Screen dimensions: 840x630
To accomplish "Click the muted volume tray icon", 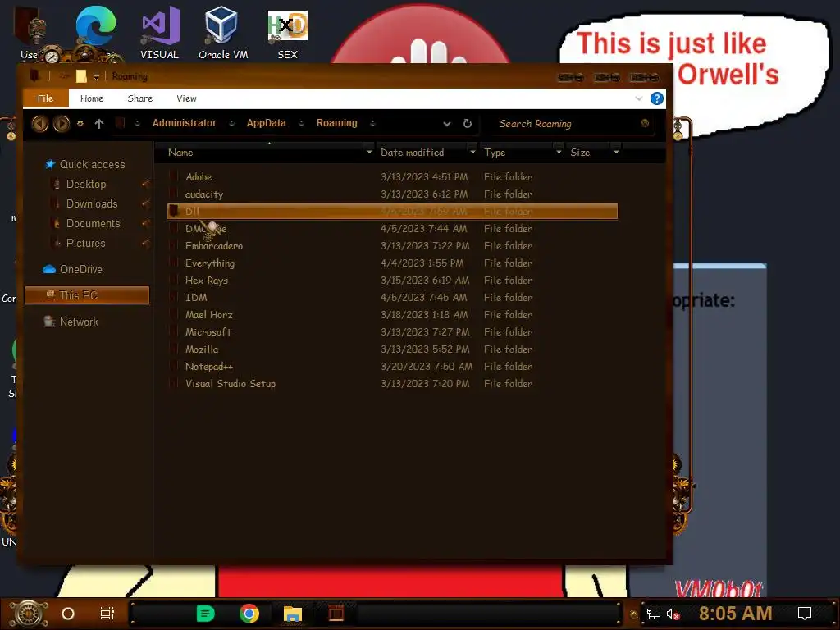I will point(673,614).
